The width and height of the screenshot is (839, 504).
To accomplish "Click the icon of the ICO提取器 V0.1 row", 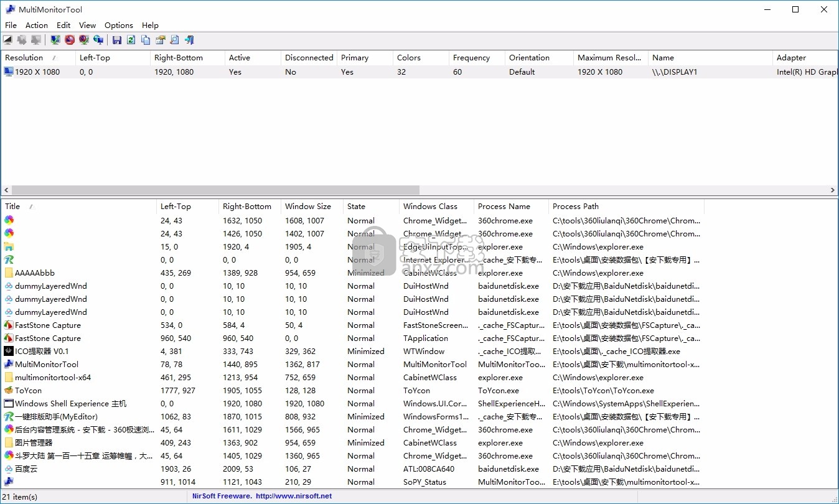I will [x=9, y=351].
